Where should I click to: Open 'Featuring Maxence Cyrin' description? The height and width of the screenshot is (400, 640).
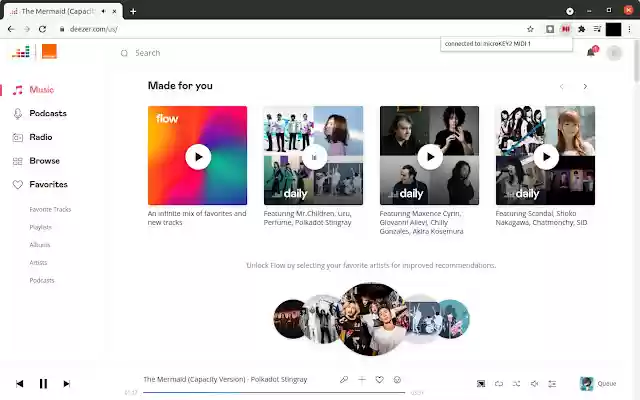421,222
